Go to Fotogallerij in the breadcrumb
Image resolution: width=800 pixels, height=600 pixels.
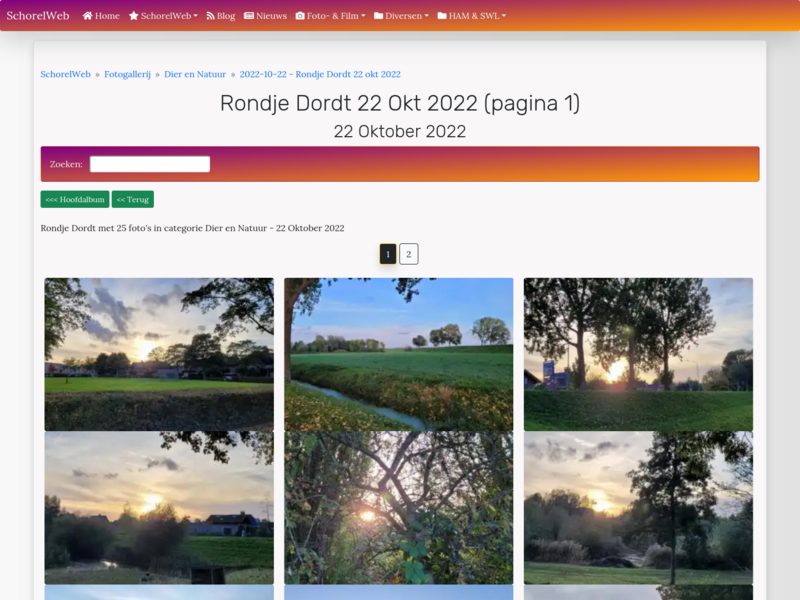pos(127,74)
